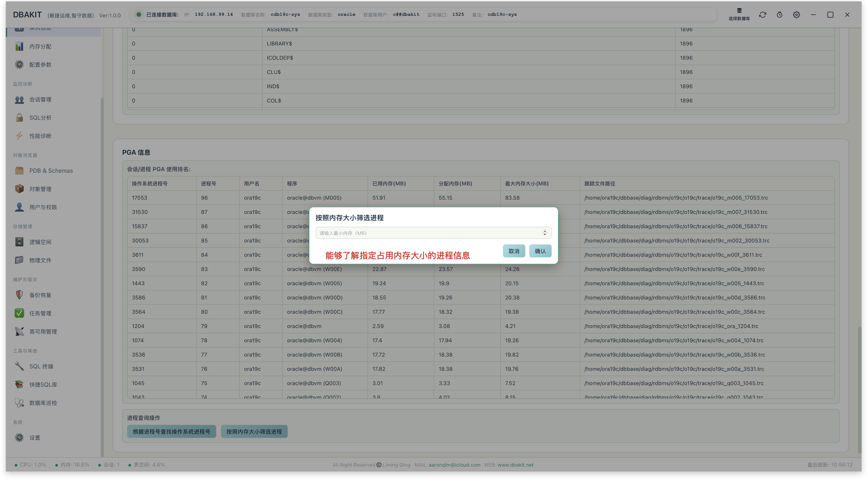Go to PDB & Schemas menu item
This screenshot has height=488, width=868.
point(44,171)
